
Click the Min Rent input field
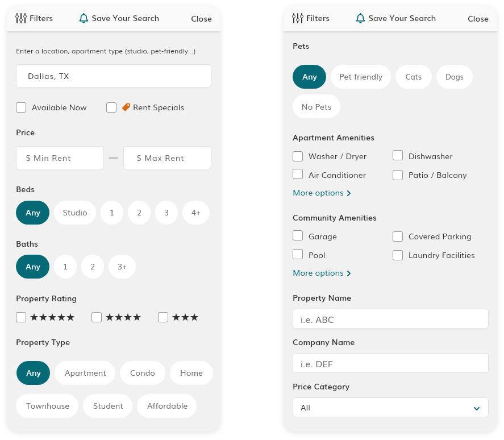coord(60,158)
